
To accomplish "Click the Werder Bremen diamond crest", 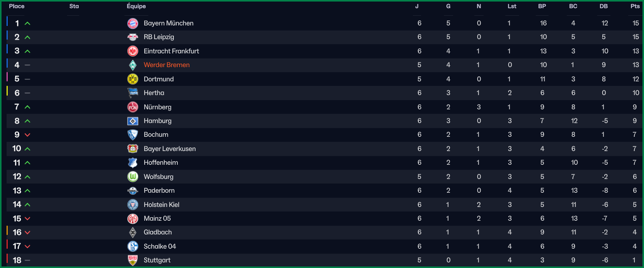I will pos(133,65).
